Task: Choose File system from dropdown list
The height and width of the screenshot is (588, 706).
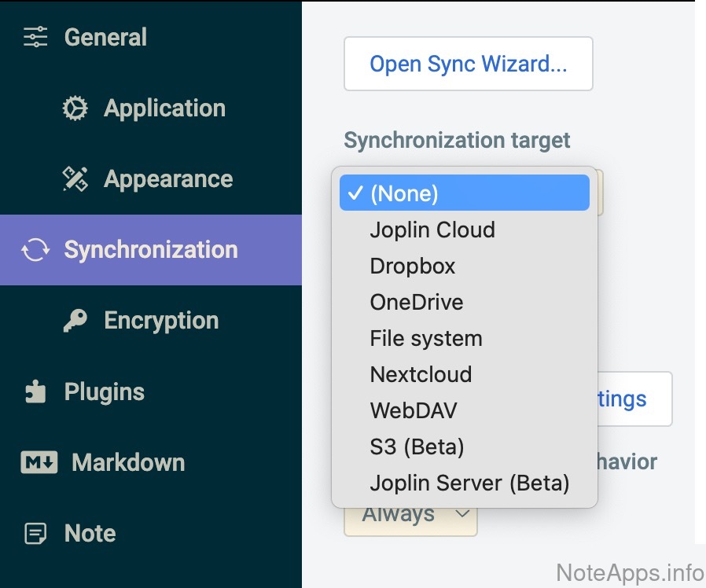Action: coord(426,339)
